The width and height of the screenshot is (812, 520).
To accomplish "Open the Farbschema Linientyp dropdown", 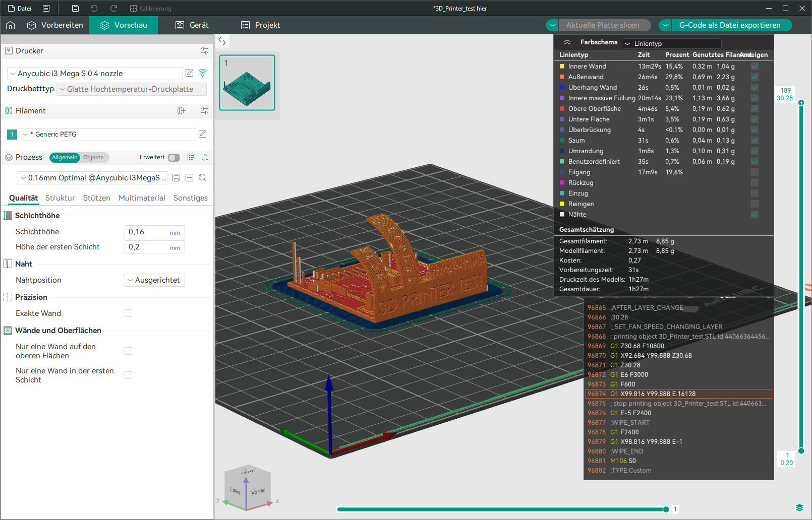I will (x=671, y=44).
